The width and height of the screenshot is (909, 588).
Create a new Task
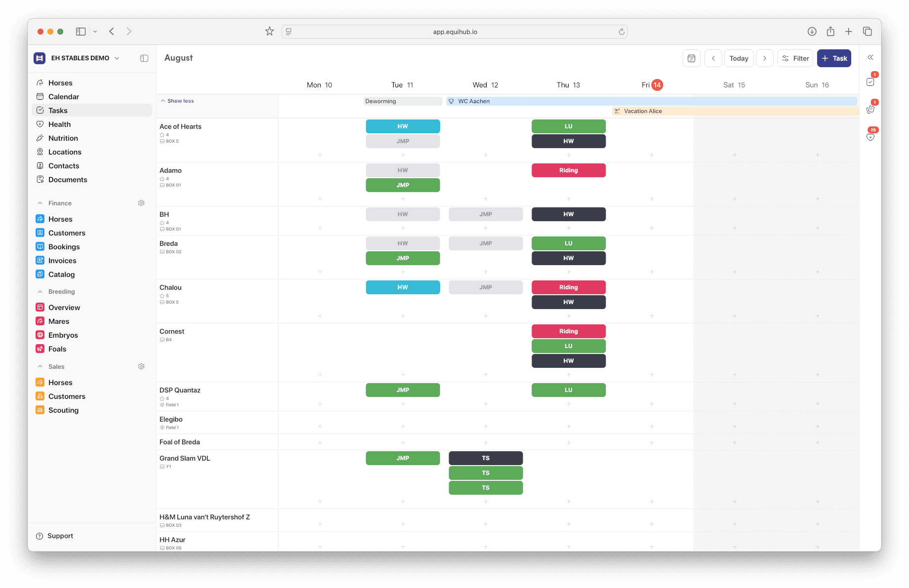tap(834, 58)
